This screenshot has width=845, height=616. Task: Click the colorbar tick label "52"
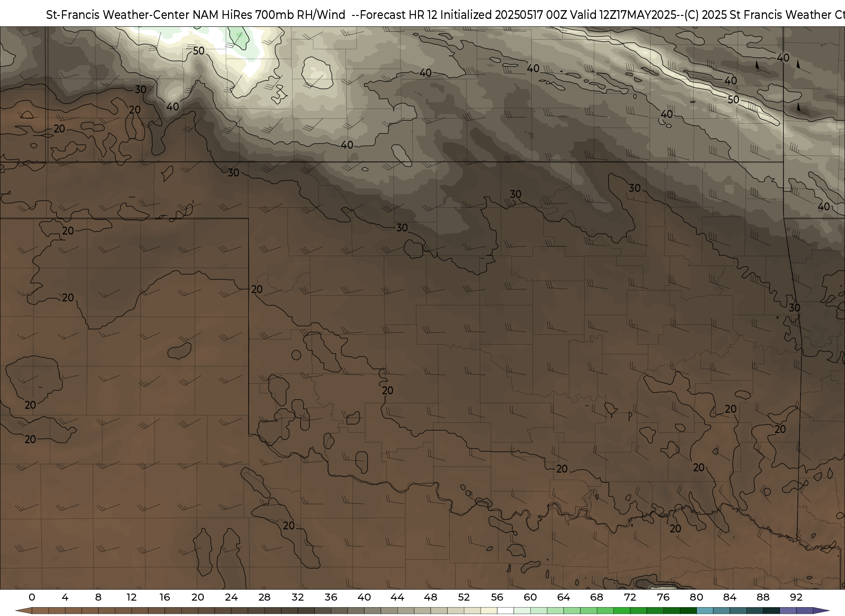(464, 597)
